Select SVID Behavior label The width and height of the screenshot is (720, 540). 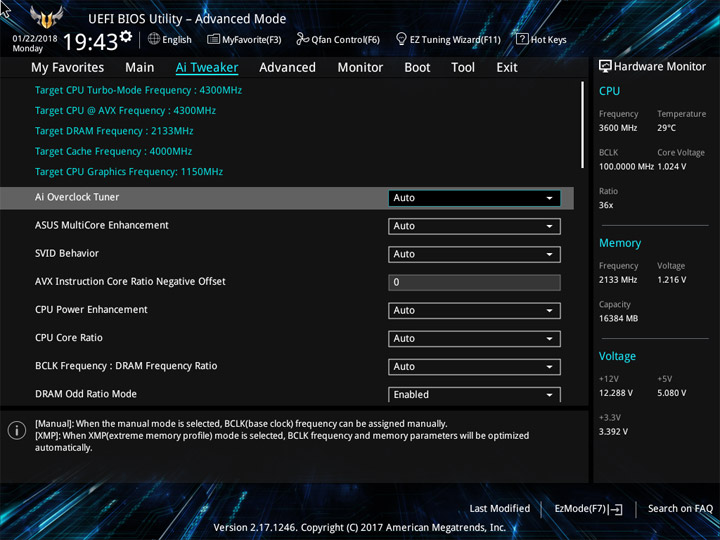(x=67, y=253)
